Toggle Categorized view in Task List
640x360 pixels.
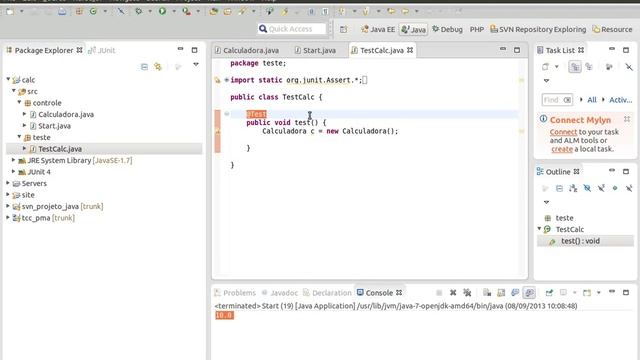coord(575,67)
